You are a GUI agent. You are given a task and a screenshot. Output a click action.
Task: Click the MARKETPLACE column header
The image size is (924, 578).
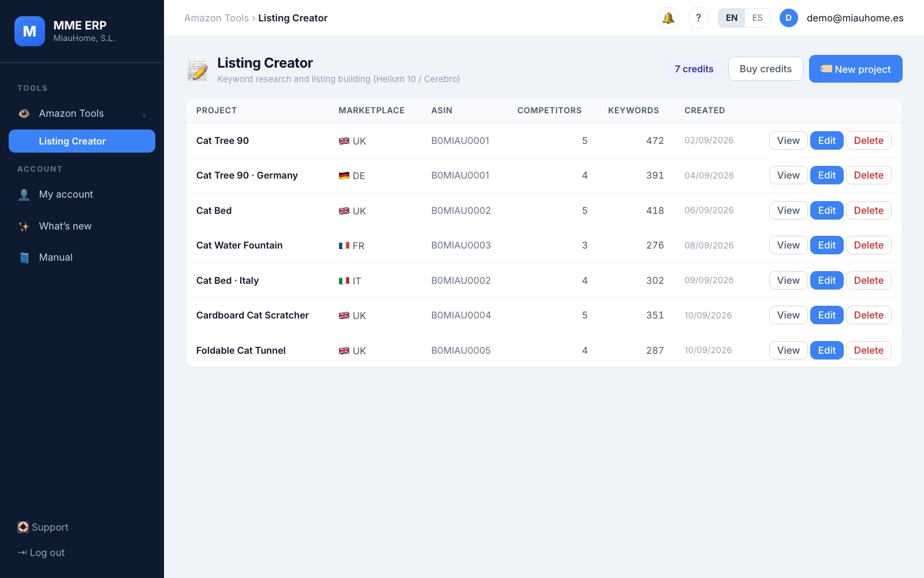[x=371, y=110]
